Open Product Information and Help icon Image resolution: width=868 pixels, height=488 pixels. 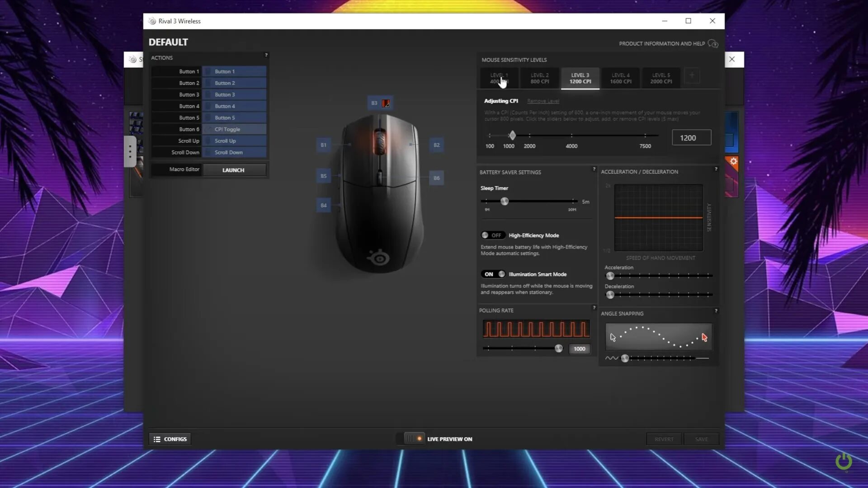[713, 43]
